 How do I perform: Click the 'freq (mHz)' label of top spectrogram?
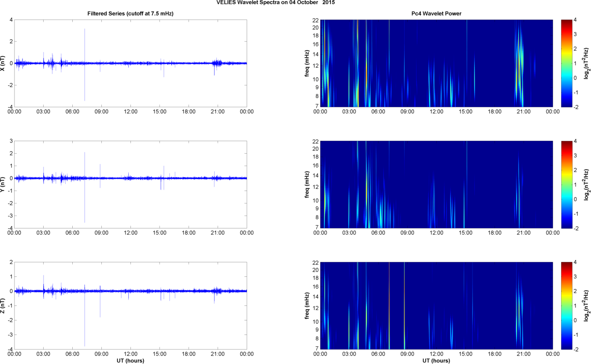307,63
